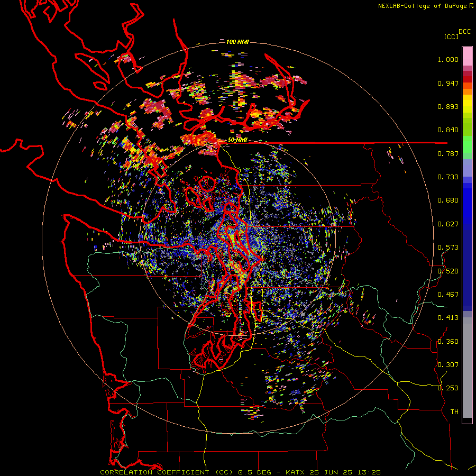Click the TH threshold legend label
This screenshot has height=476, width=476.
(454, 412)
